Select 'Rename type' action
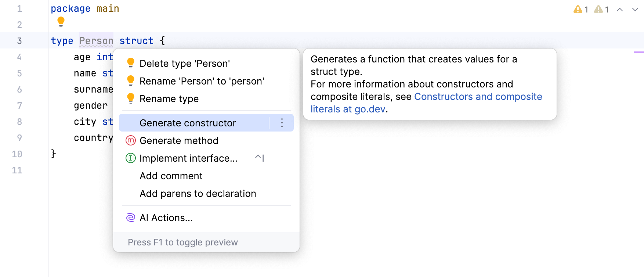644x277 pixels. pos(169,98)
